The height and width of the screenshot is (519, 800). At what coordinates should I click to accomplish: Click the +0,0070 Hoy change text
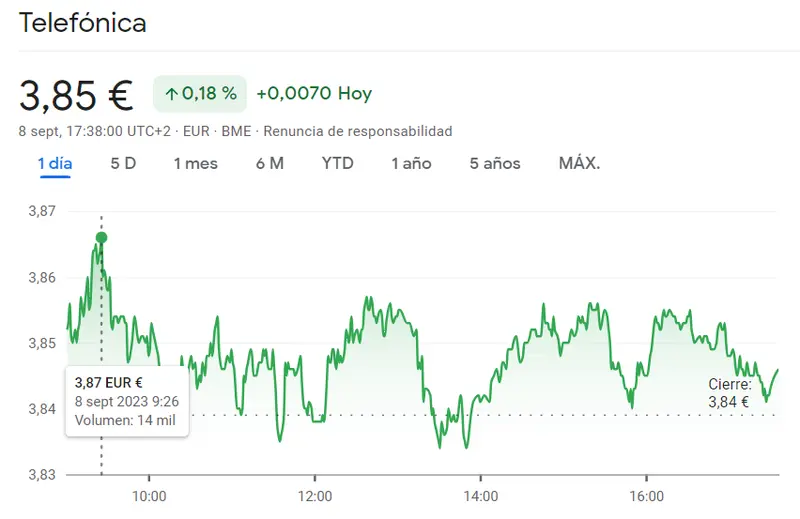coord(314,93)
